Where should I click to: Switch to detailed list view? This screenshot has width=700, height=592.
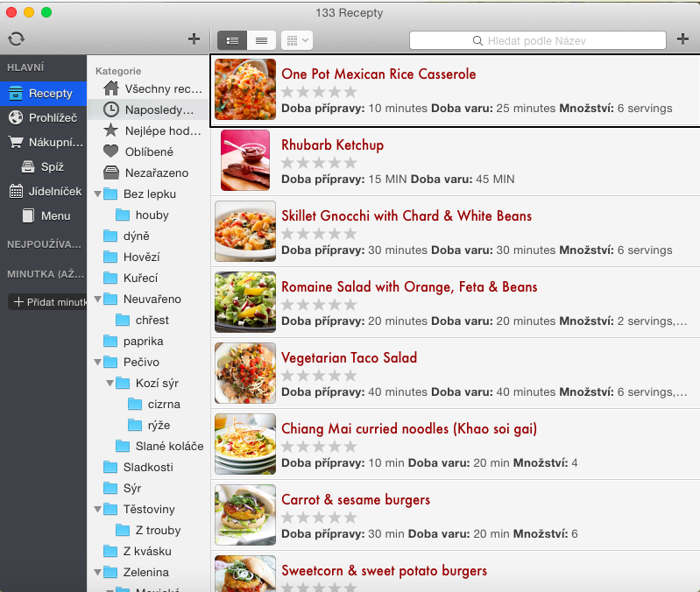point(233,40)
